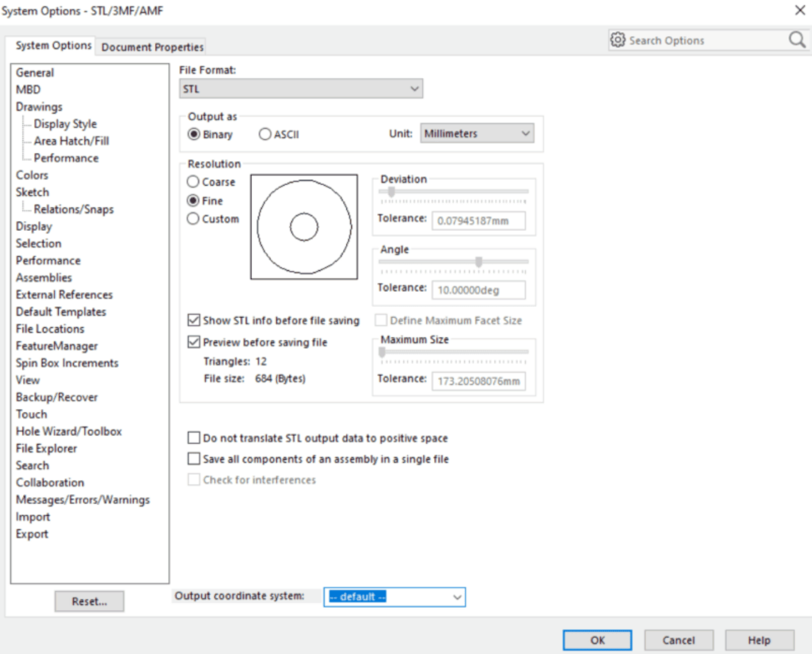Click the Help button

point(758,640)
